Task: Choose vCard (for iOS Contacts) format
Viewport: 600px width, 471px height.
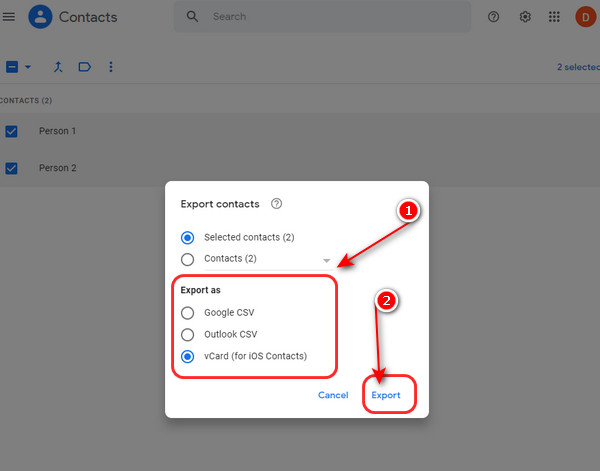Action: click(188, 357)
